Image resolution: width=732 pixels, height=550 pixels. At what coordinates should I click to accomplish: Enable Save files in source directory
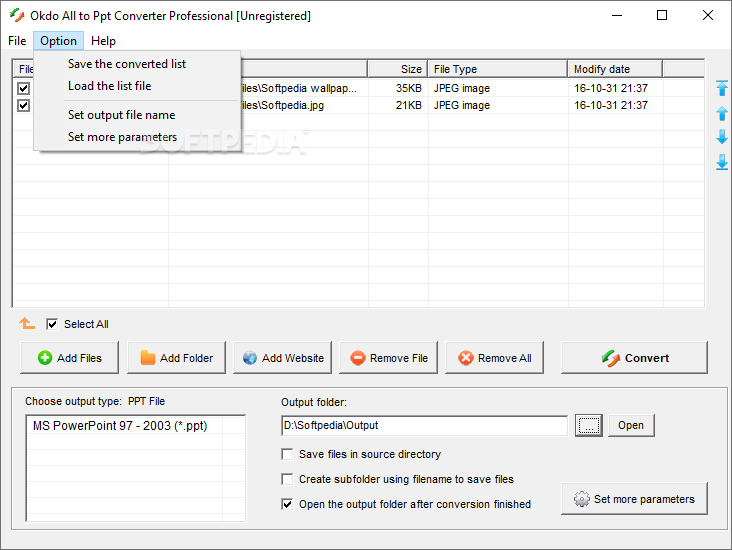(x=287, y=454)
